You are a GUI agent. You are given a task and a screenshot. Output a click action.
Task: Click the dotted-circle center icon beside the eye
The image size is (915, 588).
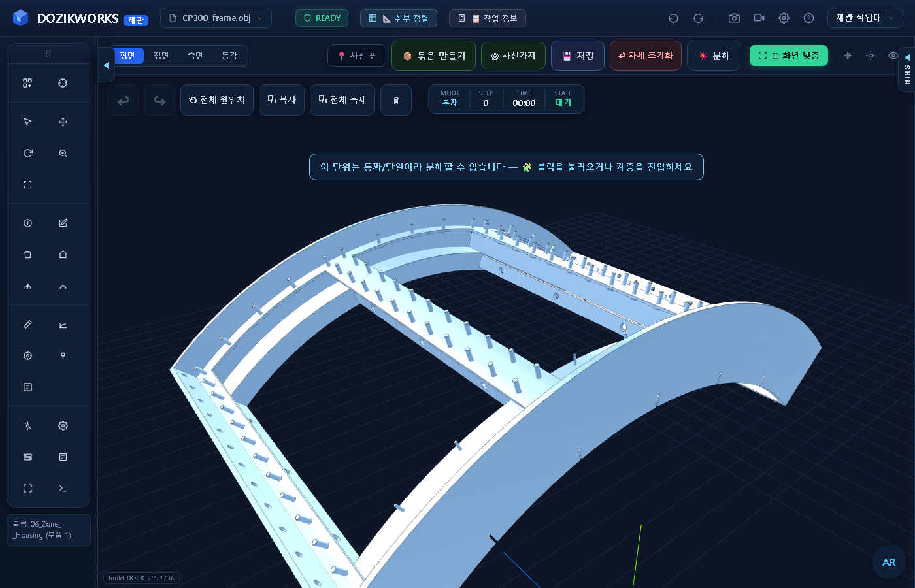click(x=871, y=56)
